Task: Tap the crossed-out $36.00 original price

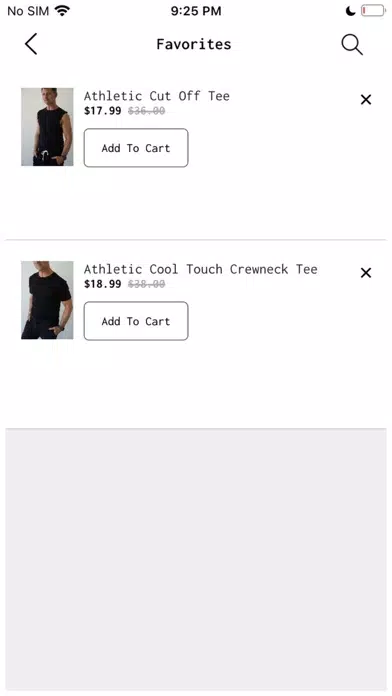Action: 147,111
